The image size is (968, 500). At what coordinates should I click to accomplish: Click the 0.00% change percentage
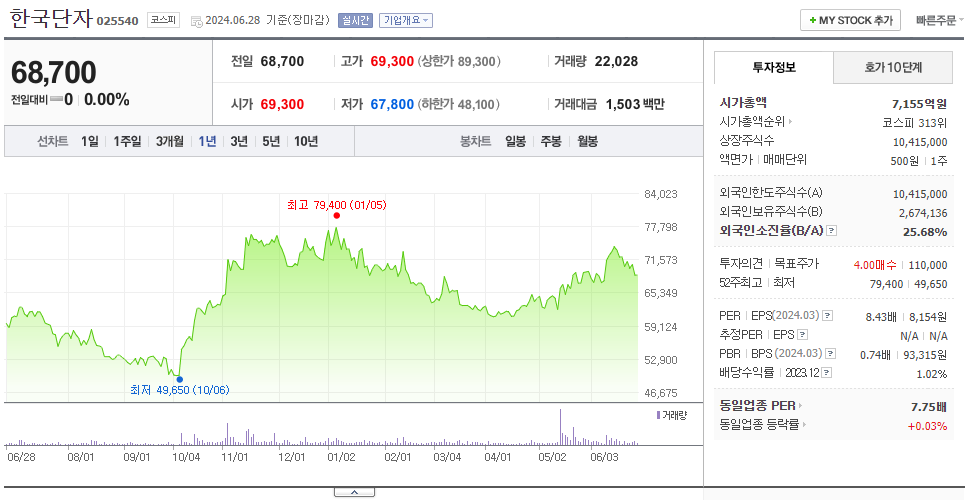tap(107, 99)
